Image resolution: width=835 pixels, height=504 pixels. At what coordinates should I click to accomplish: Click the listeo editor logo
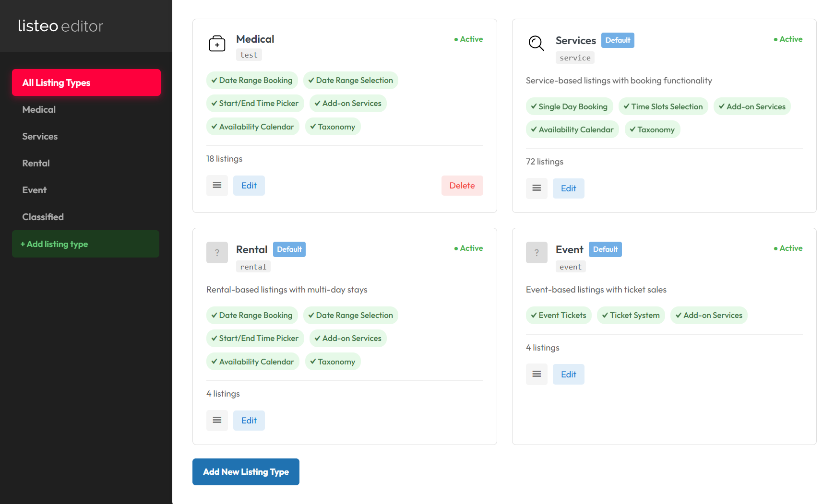pos(60,26)
